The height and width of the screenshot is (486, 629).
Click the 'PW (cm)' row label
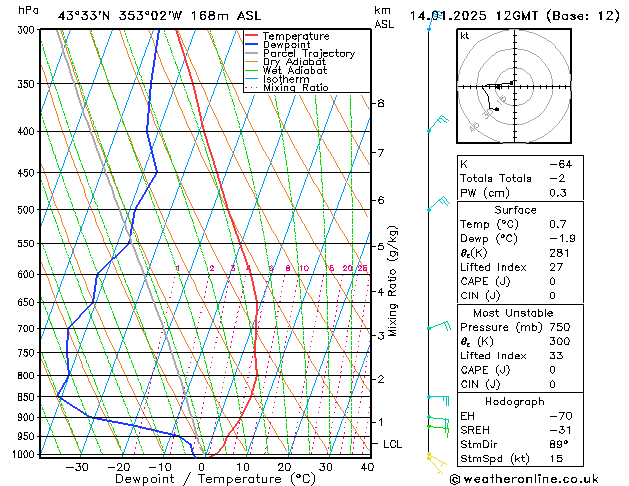click(x=485, y=193)
